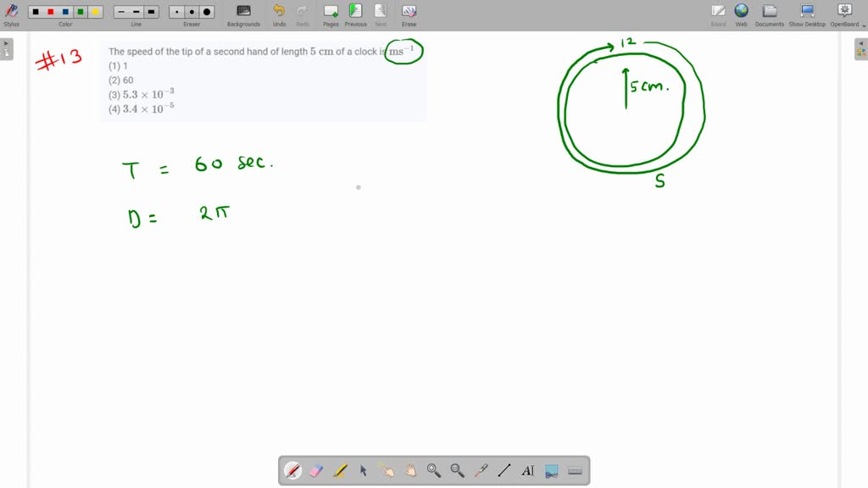The height and width of the screenshot is (488, 868).
Task: Select the Pen tool in bottom palette
Action: click(292, 471)
